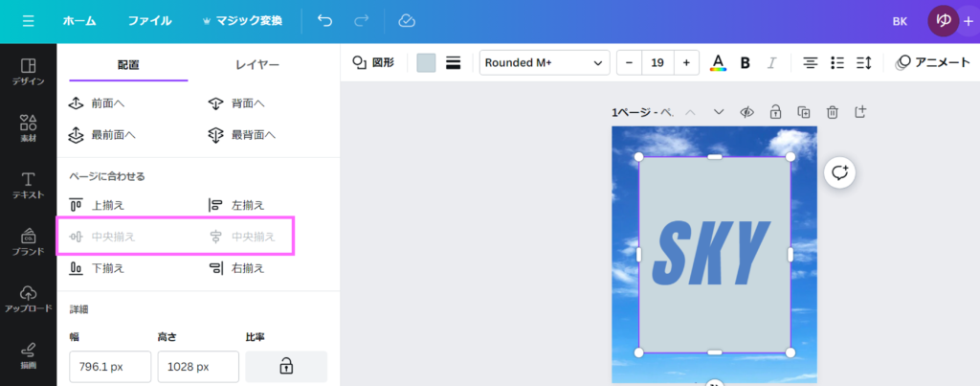Click the 最前面へ button
The image size is (980, 386).
coord(102,135)
